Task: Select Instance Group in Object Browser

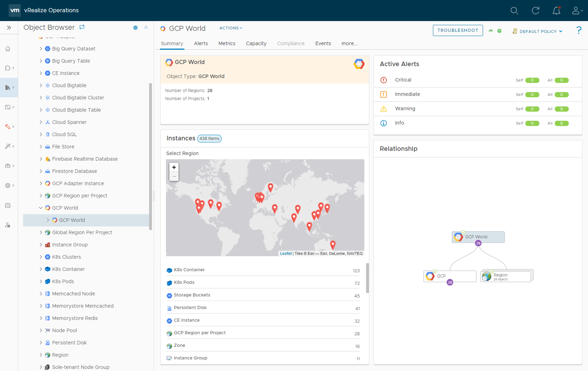Action: [70, 245]
